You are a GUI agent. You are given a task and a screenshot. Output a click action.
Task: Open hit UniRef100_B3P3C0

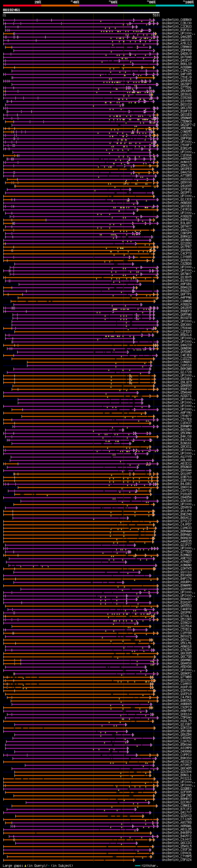[177, 30]
